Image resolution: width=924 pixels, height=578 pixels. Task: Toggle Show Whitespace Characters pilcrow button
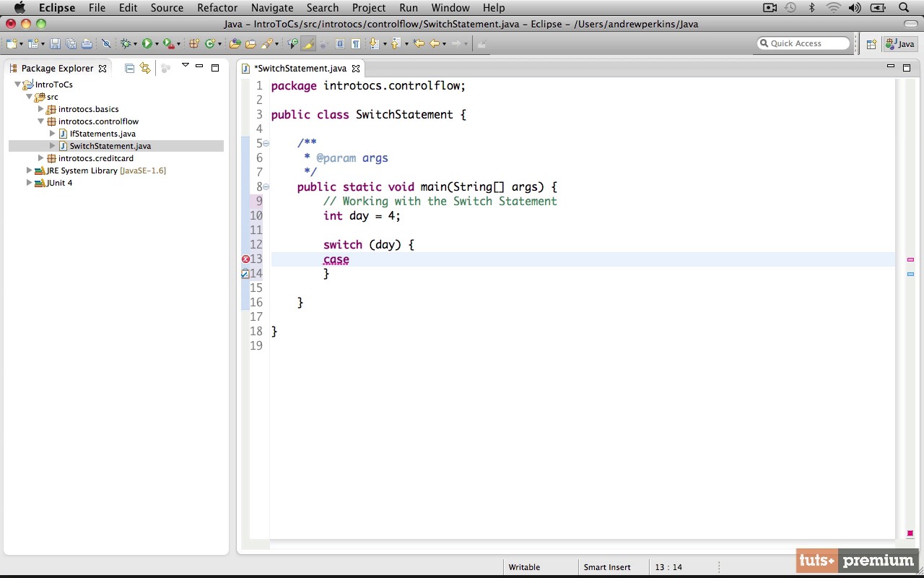pyautogui.click(x=355, y=44)
